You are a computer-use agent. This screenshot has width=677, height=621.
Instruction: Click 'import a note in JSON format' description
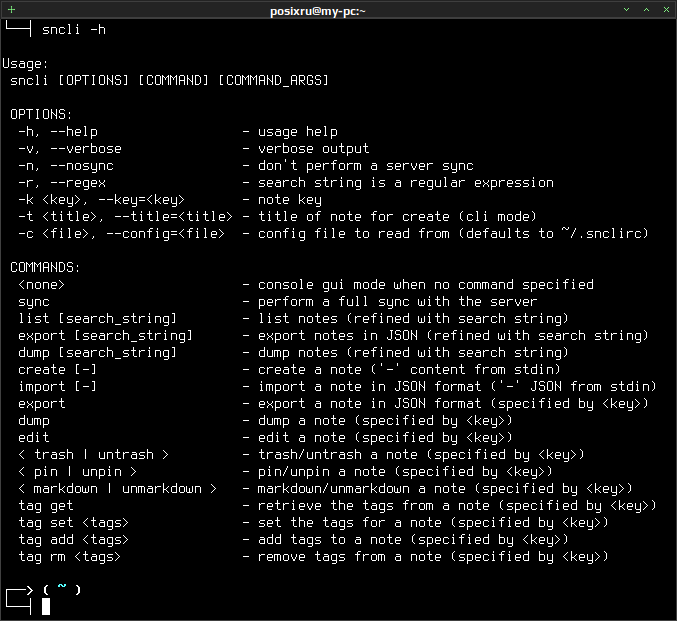[x=457, y=387]
